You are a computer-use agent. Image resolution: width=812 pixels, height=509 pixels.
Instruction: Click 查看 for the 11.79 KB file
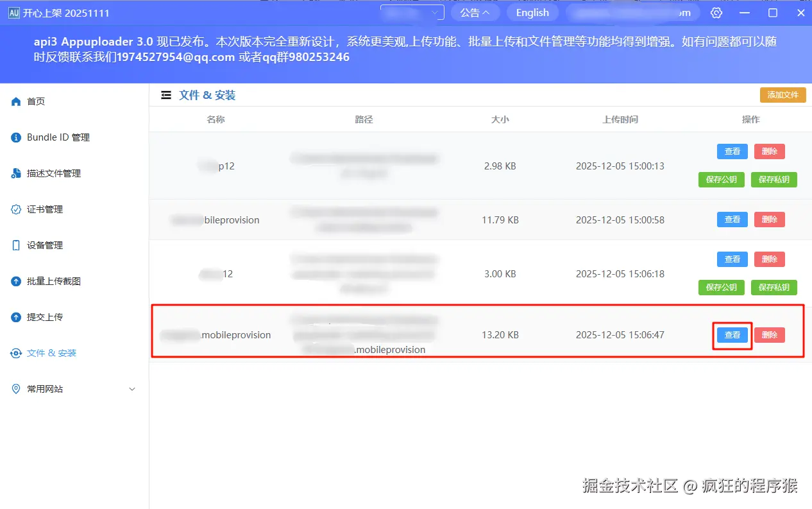(x=732, y=220)
